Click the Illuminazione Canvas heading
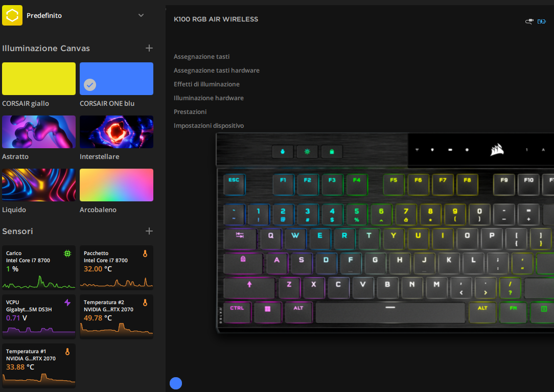The image size is (554, 392). coord(46,49)
